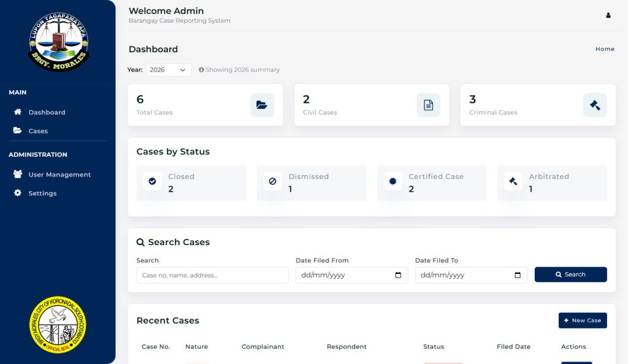
Task: Click the Criminal Cases gavel icon
Action: click(594, 105)
